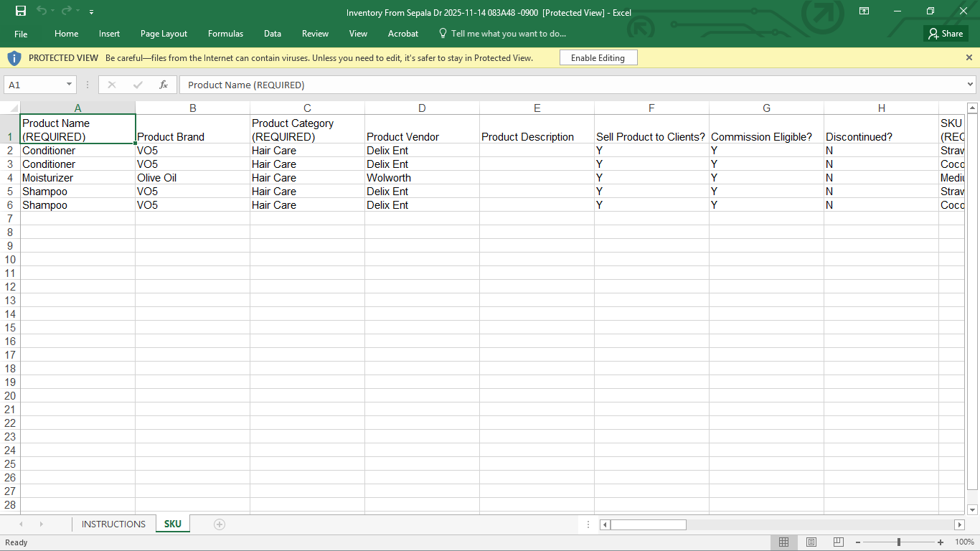The height and width of the screenshot is (551, 980).
Task: Click inside the Name Box
Action: coord(34,85)
